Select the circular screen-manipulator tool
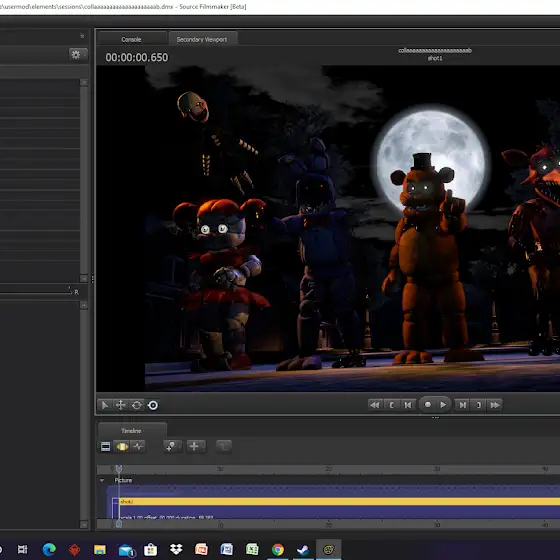This screenshot has width=560, height=560. click(153, 405)
